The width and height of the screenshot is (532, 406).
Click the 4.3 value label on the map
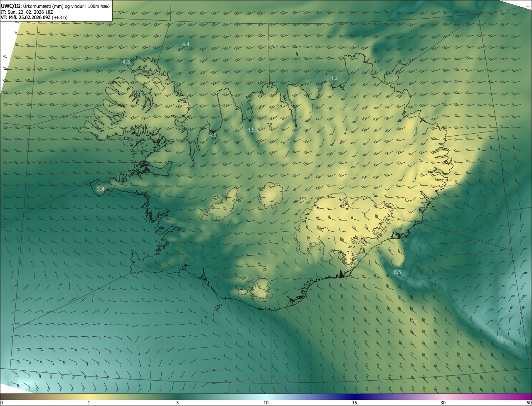(334, 78)
